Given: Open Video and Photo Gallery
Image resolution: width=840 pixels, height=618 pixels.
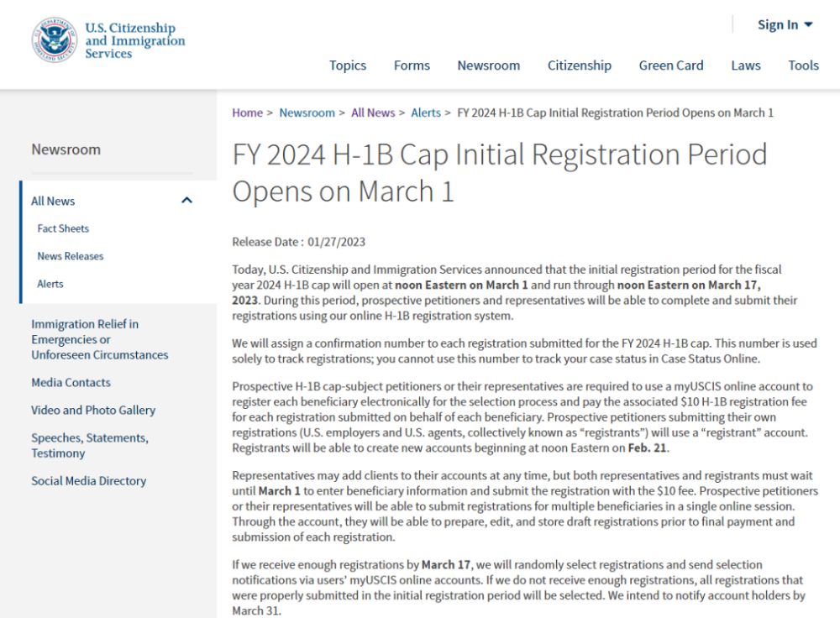Looking at the screenshot, I should (x=93, y=410).
